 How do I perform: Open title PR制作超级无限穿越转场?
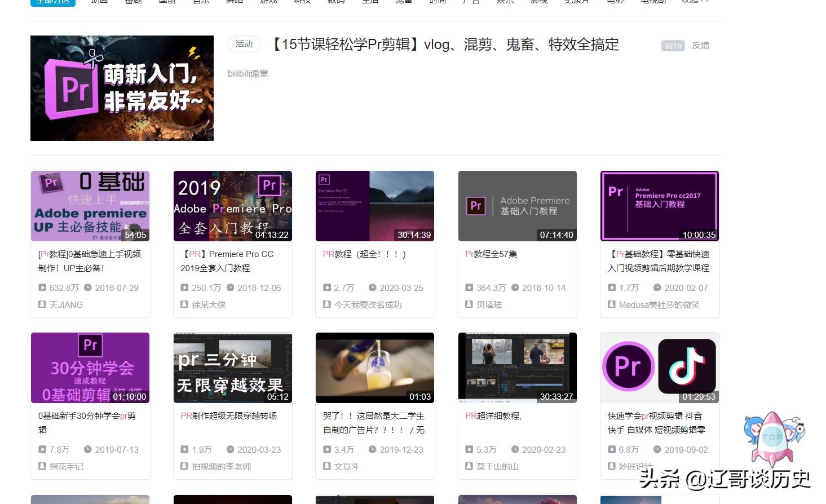[x=229, y=416]
